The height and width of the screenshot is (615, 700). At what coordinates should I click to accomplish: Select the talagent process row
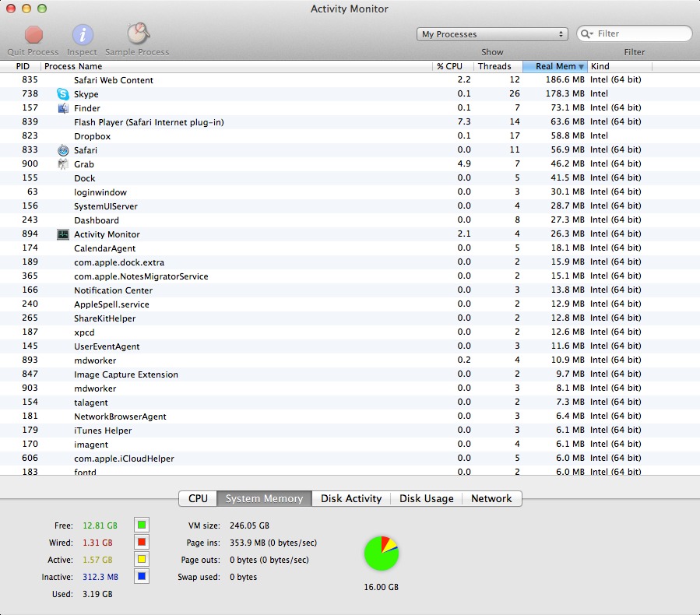point(350,402)
